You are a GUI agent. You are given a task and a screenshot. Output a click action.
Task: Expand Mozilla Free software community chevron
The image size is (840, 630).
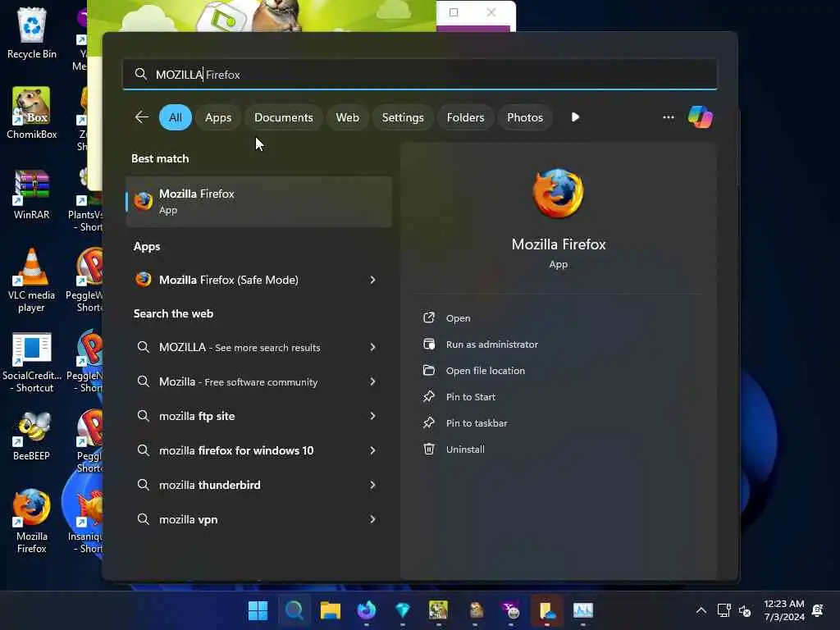coord(372,381)
